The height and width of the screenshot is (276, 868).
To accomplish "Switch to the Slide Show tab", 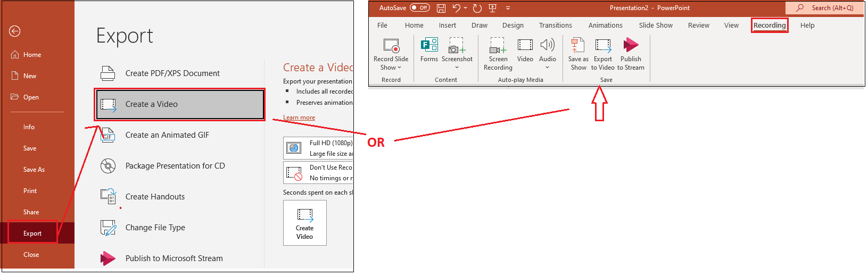I will tap(656, 26).
